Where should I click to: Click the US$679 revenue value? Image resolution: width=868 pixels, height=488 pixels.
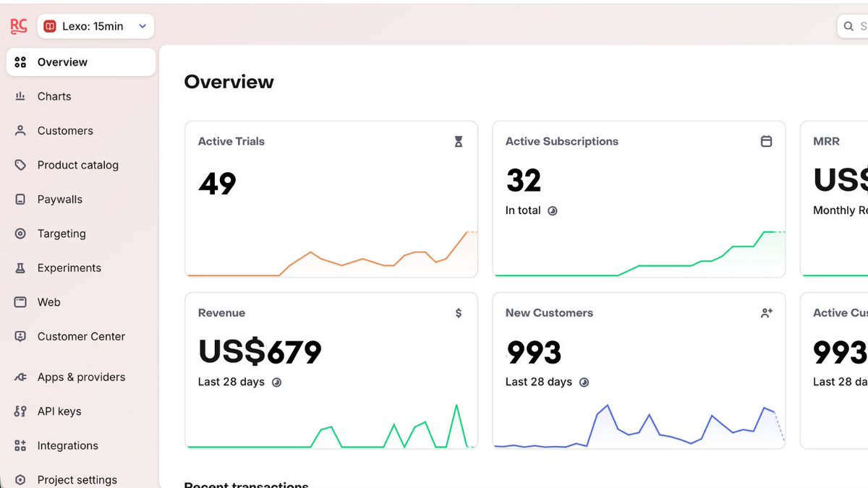tap(260, 352)
